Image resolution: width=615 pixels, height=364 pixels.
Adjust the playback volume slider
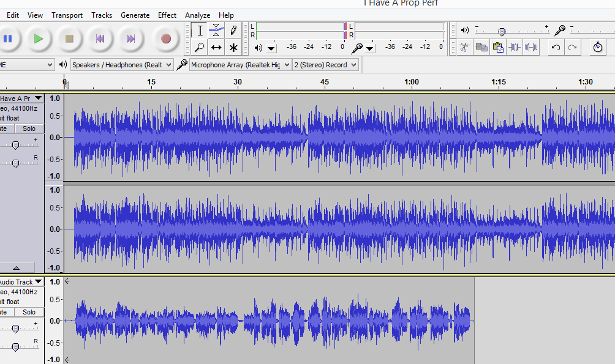[502, 32]
